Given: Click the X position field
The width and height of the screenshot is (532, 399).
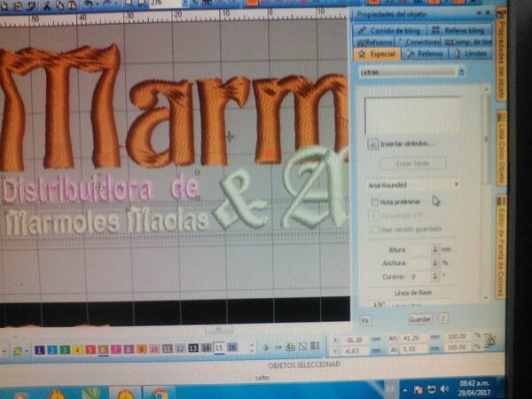Looking at the screenshot, I should pyautogui.click(x=356, y=340).
